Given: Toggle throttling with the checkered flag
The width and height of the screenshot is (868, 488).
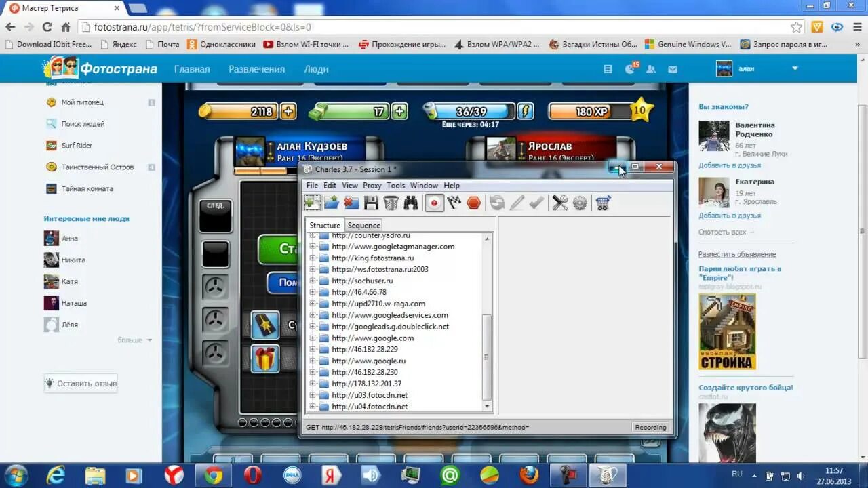Looking at the screenshot, I should [x=454, y=203].
